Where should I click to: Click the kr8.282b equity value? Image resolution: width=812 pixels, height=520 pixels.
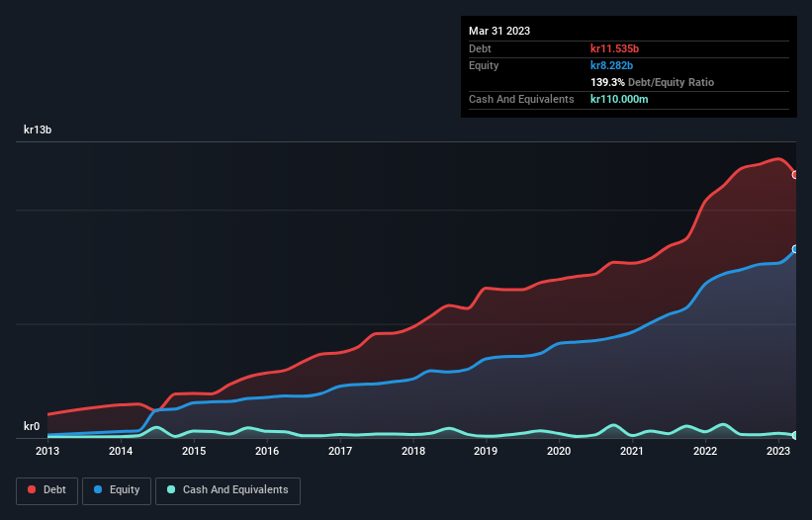[611, 65]
